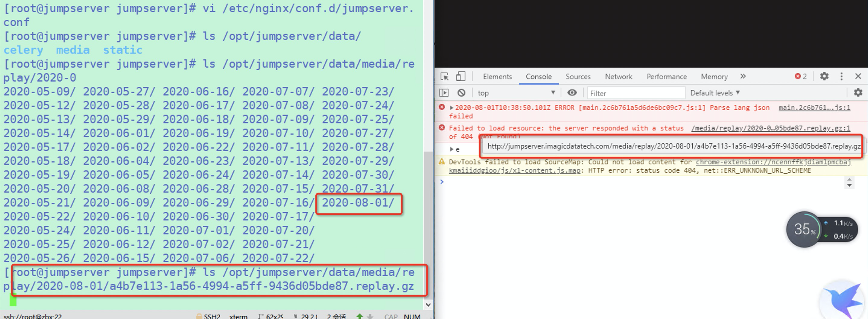Click ssh://root@zbx:22 in status bar
Screen dimensions: 868x319
click(33, 316)
